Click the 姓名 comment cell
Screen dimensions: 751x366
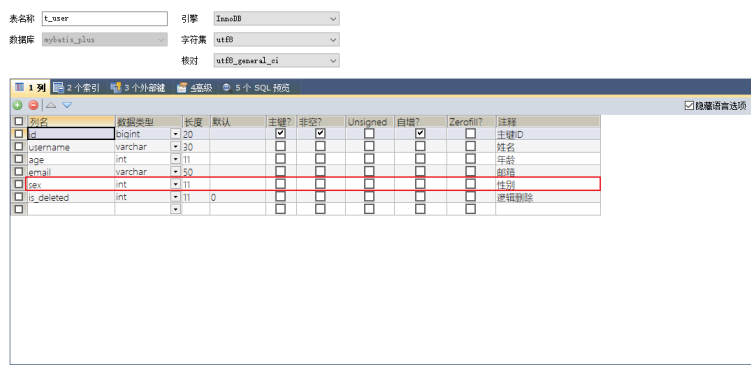click(x=548, y=147)
